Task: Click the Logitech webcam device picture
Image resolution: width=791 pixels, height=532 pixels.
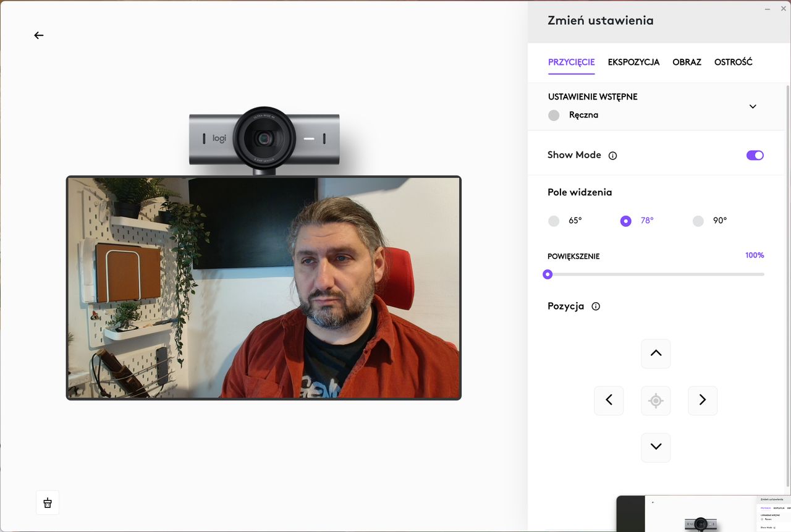Action: pyautogui.click(x=264, y=140)
